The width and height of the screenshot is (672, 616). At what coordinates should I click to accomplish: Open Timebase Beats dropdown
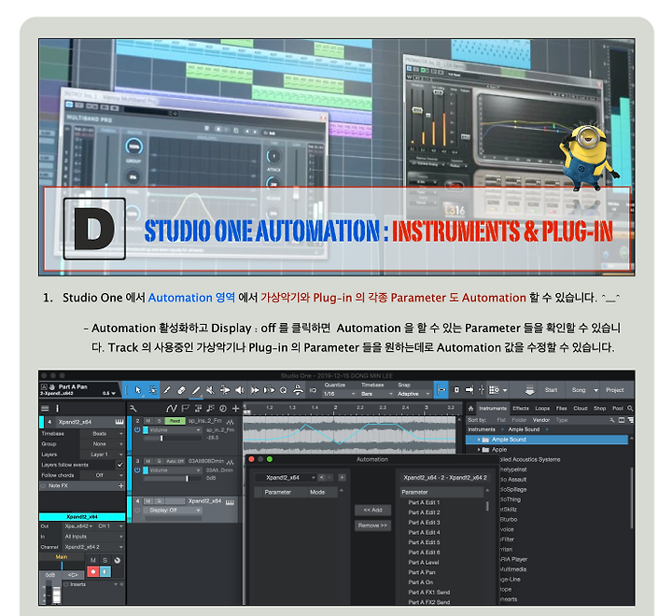click(102, 434)
